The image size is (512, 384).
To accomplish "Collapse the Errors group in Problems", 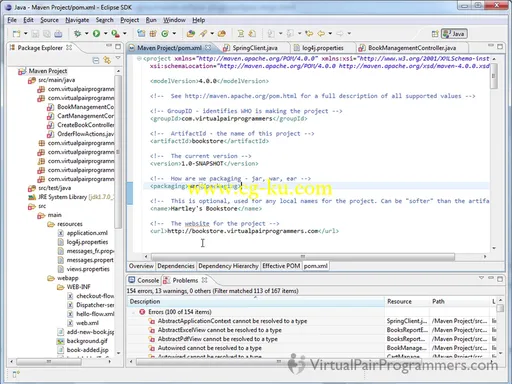I will point(134,312).
